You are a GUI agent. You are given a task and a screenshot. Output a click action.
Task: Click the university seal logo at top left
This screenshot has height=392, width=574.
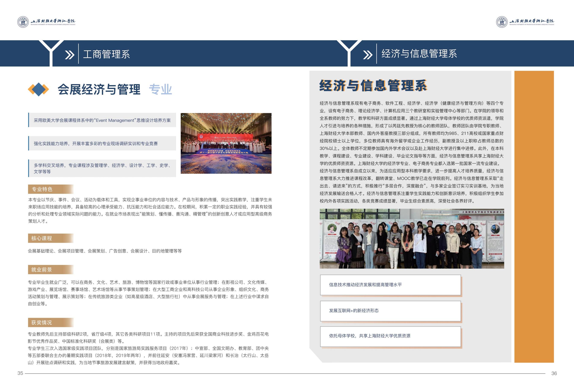(x=23, y=22)
